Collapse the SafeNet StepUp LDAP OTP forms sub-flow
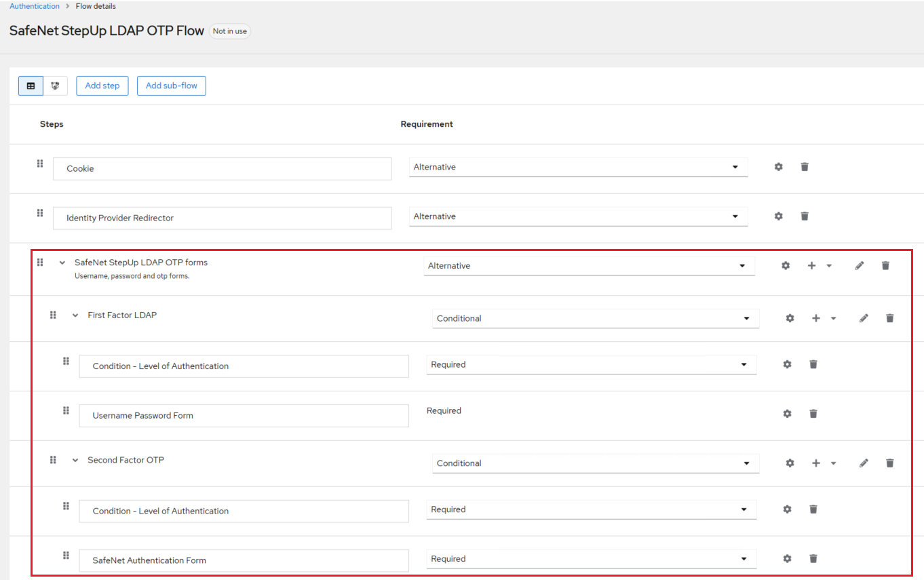The height and width of the screenshot is (580, 924). coord(62,263)
